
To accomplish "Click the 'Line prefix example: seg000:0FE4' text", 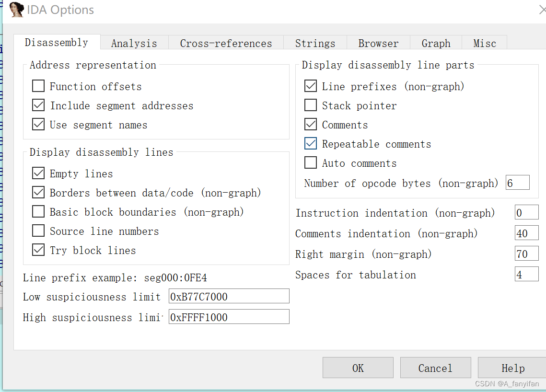I will pyautogui.click(x=115, y=278).
